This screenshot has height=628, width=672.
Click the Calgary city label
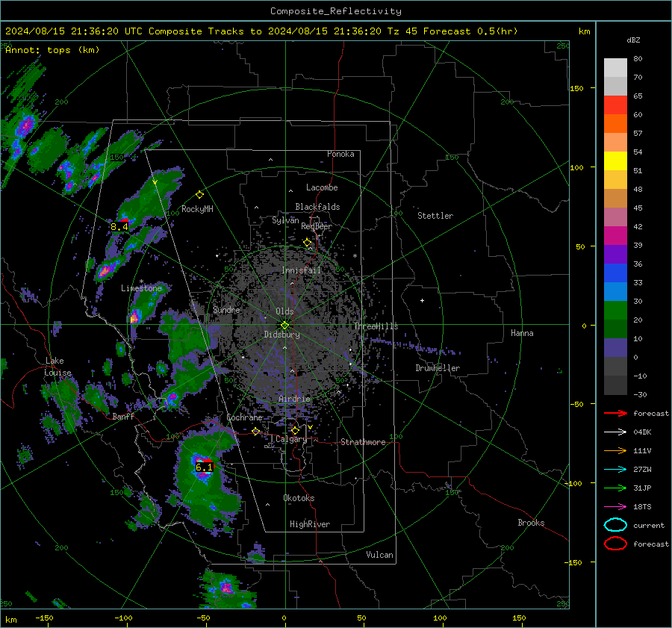pyautogui.click(x=291, y=439)
